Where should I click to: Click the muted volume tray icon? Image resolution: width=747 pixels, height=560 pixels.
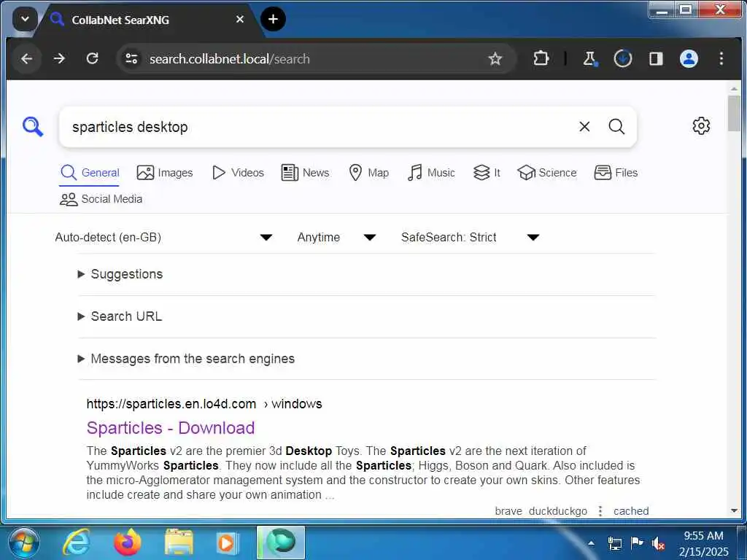click(659, 542)
